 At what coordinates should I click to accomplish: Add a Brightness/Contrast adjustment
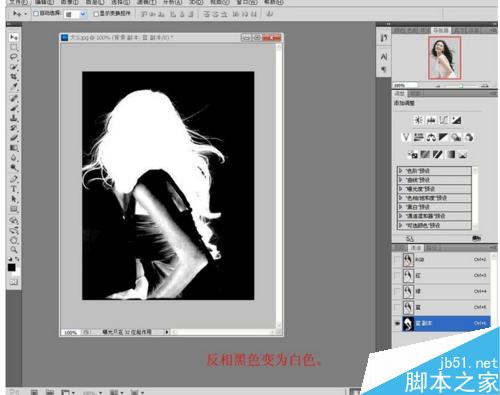(x=418, y=120)
